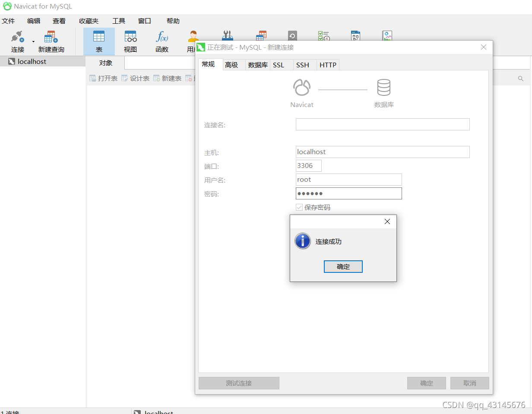Toggle the 保存密码 checkbox

coord(299,207)
